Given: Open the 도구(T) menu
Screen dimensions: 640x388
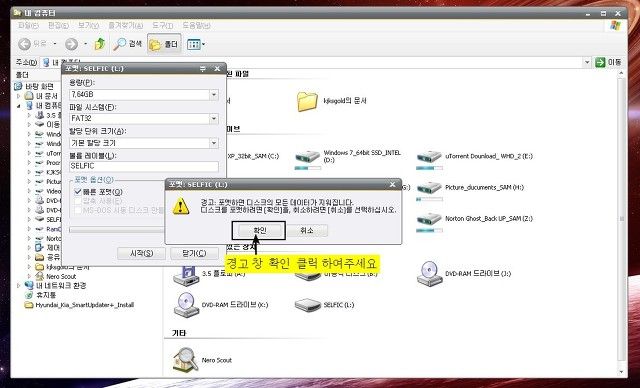Looking at the screenshot, I should pyautogui.click(x=162, y=25).
